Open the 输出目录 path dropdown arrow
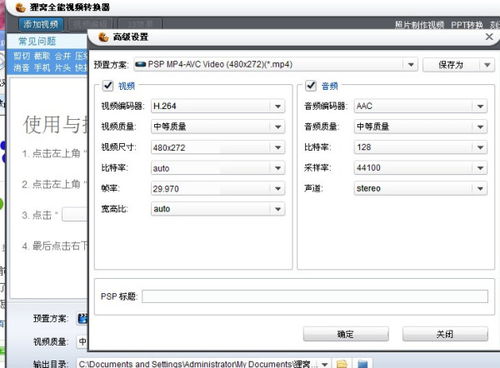Image resolution: width=500 pixels, height=368 pixels. pyautogui.click(x=325, y=364)
